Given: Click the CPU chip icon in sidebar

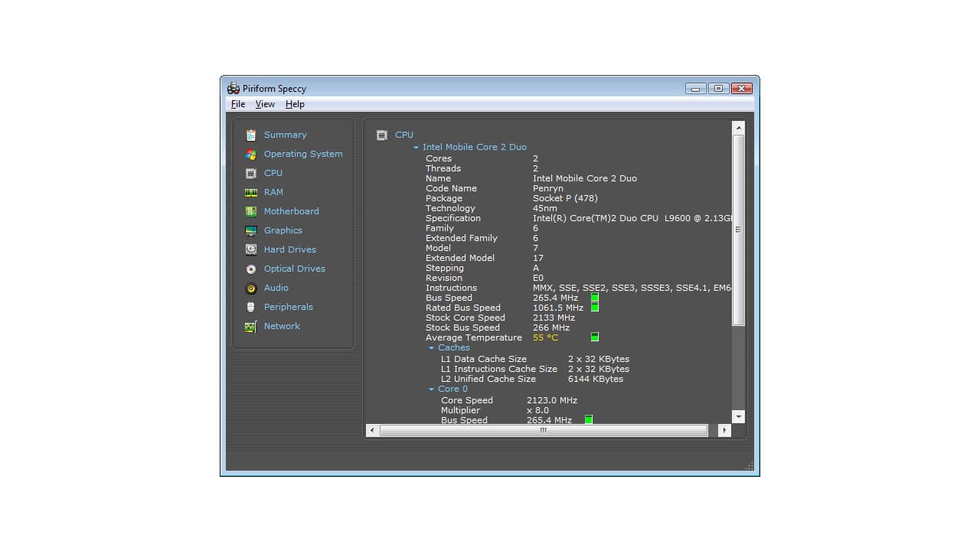Looking at the screenshot, I should pos(252,173).
